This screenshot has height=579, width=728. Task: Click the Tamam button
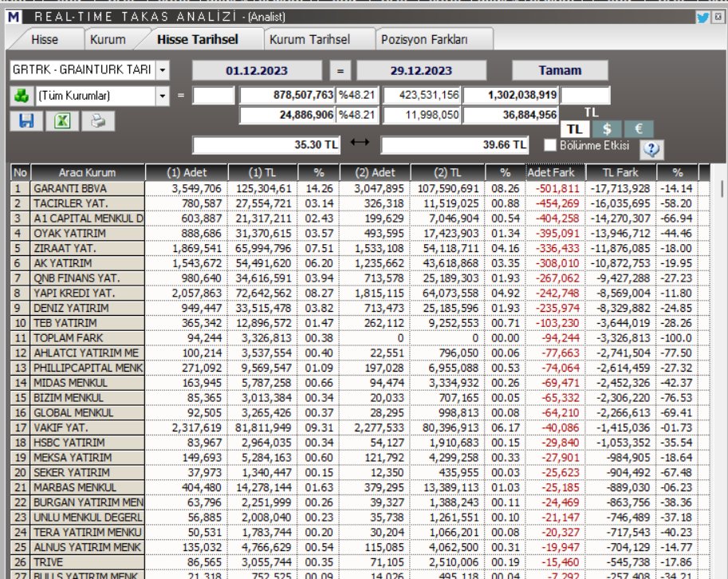pyautogui.click(x=560, y=70)
